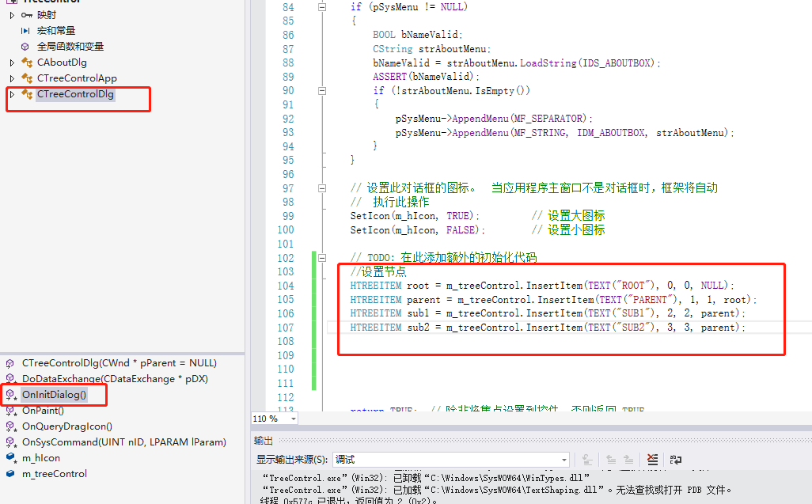The width and height of the screenshot is (812, 504).
Task: Click line number 107 in the gutter
Action: pyautogui.click(x=286, y=328)
